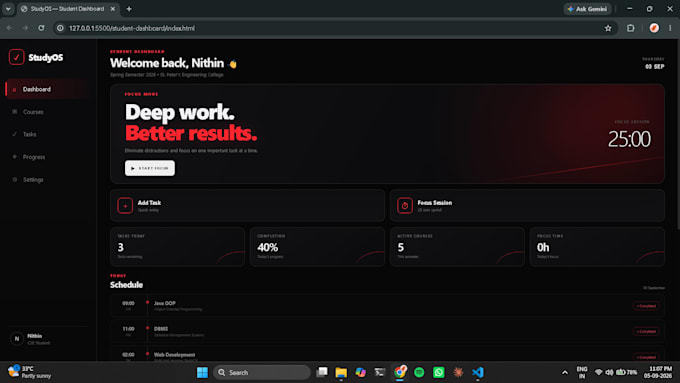The width and height of the screenshot is (680, 383).
Task: Click the Courses grid icon
Action: point(15,112)
